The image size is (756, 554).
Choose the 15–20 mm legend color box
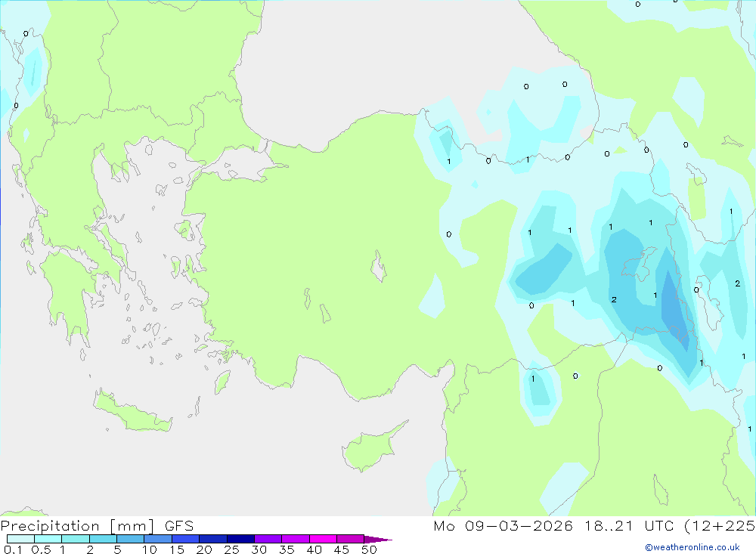point(186,539)
